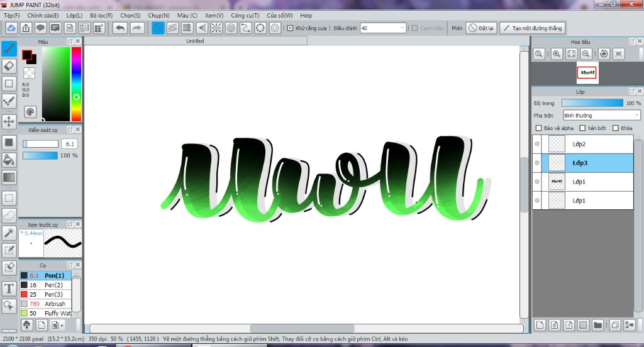644x347 pixels.
Task: Click the Redo arrow
Action: (137, 28)
